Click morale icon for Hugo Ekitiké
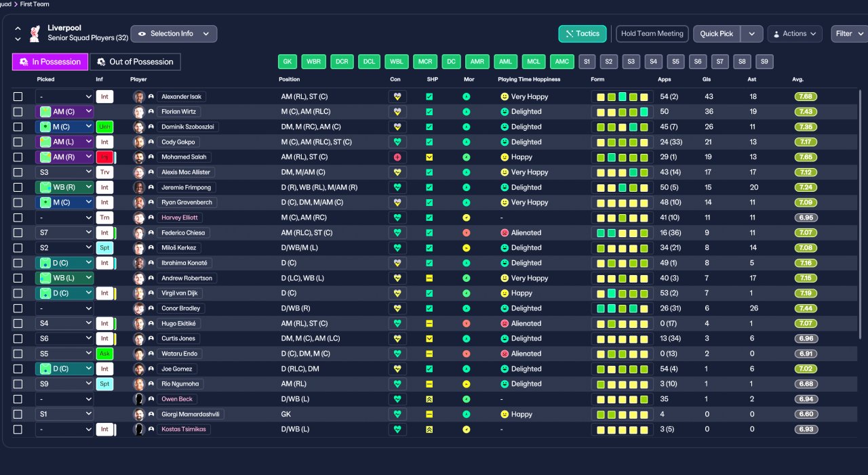The image size is (868, 475). tap(467, 324)
